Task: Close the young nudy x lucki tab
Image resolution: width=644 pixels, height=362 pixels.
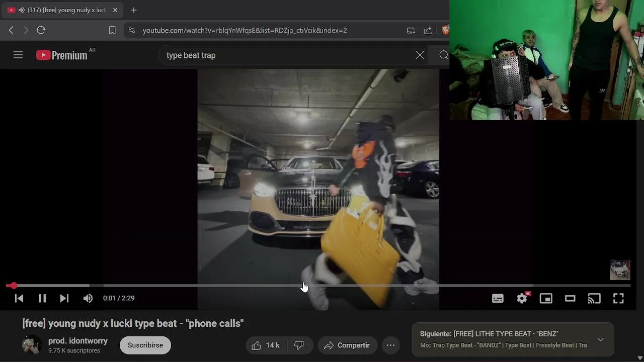Action: coord(115,10)
